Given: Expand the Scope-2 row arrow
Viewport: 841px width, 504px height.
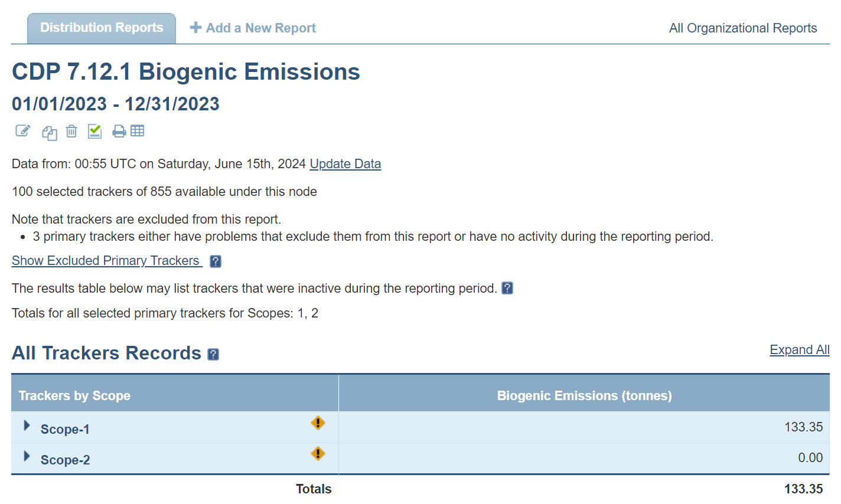Looking at the screenshot, I should click(27, 456).
